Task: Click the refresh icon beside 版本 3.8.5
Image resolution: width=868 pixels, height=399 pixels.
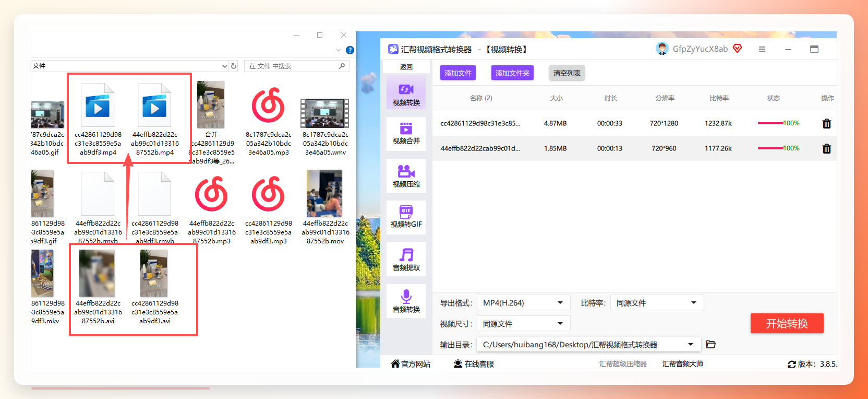Action: pos(792,364)
